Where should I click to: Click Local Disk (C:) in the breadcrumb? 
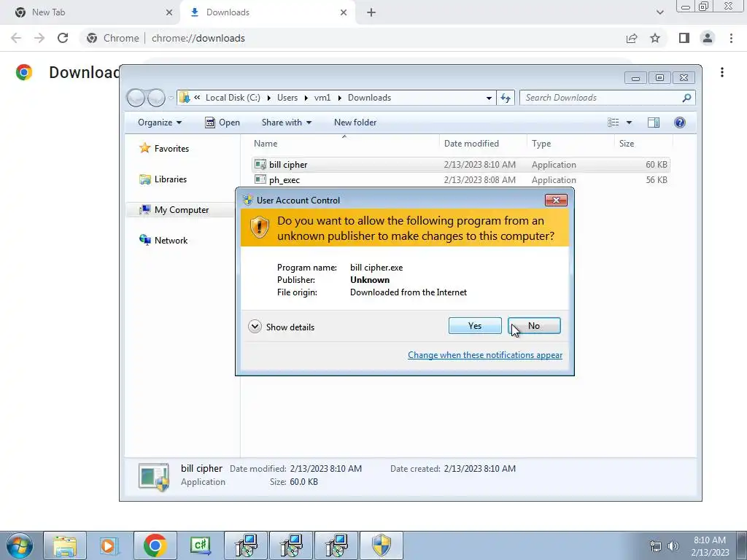[233, 98]
